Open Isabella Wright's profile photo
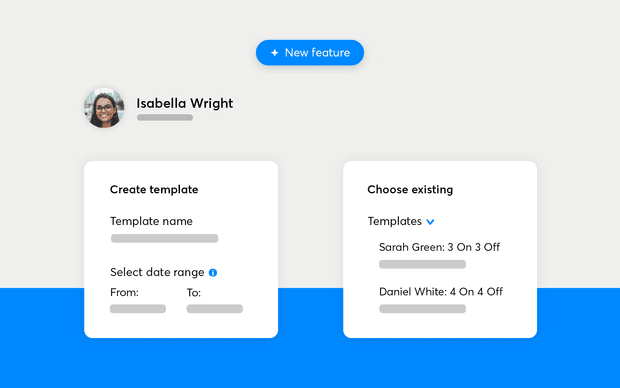The width and height of the screenshot is (620, 388). 104,108
